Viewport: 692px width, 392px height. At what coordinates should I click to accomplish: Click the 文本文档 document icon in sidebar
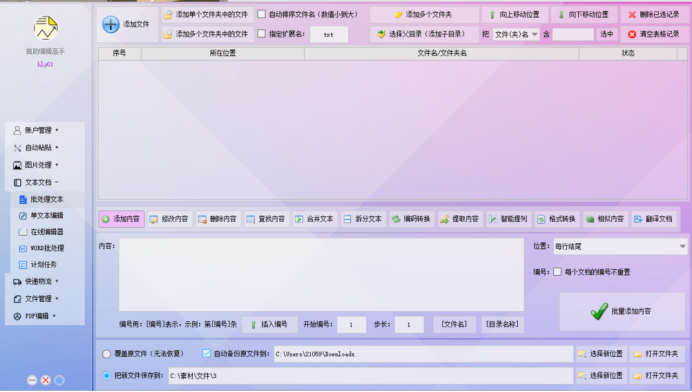click(x=17, y=182)
